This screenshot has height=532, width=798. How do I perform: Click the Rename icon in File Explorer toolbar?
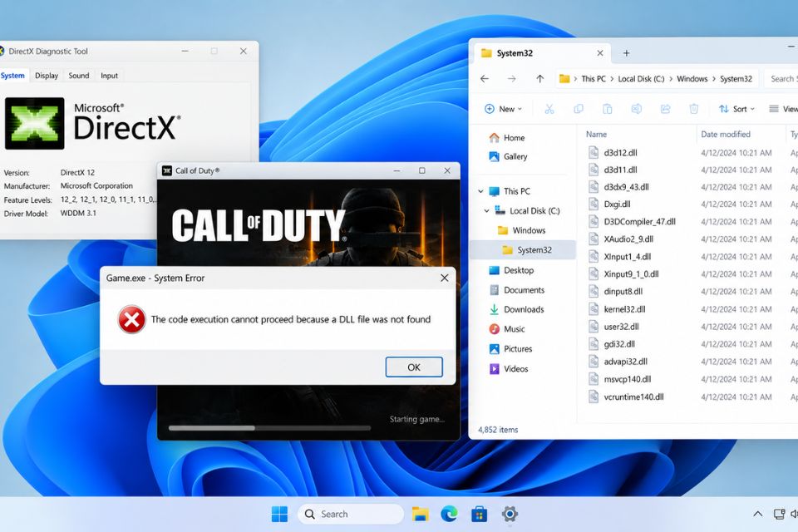[636, 109]
